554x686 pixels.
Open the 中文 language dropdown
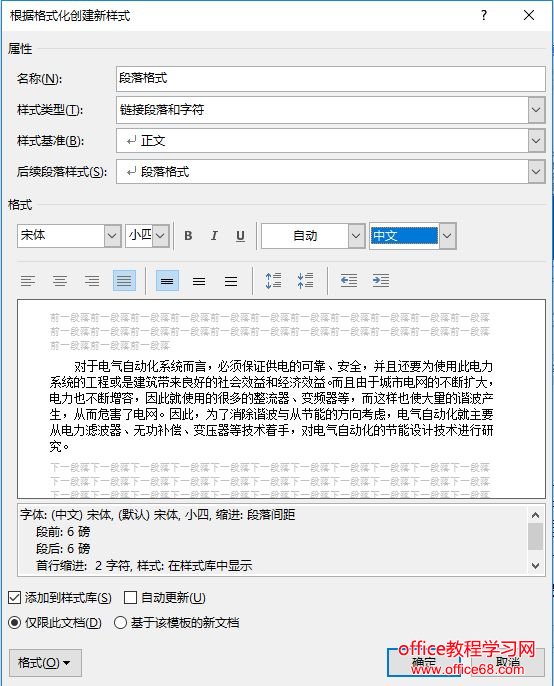[447, 236]
